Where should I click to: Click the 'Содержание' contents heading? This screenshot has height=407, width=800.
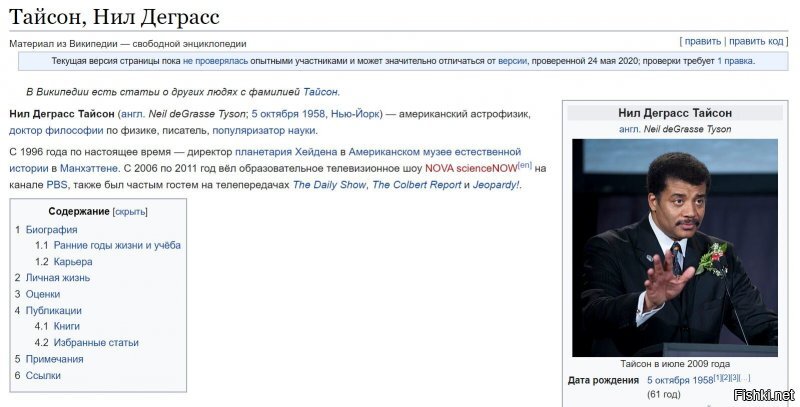click(x=79, y=212)
